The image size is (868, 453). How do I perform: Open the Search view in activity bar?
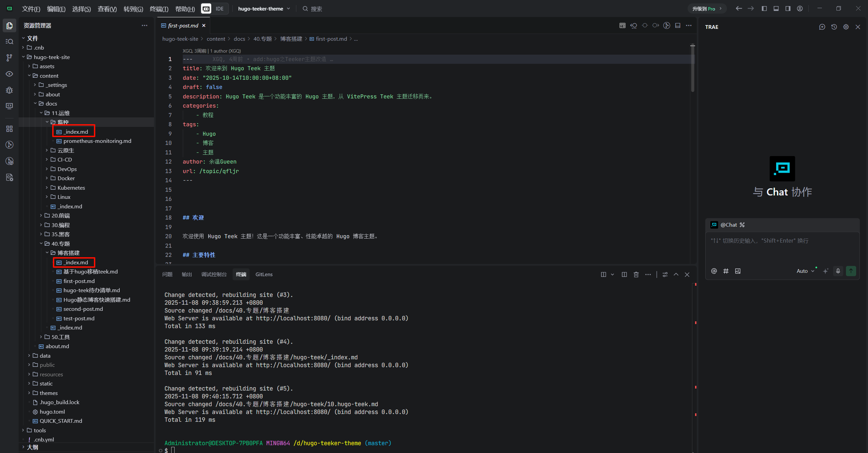pyautogui.click(x=9, y=41)
